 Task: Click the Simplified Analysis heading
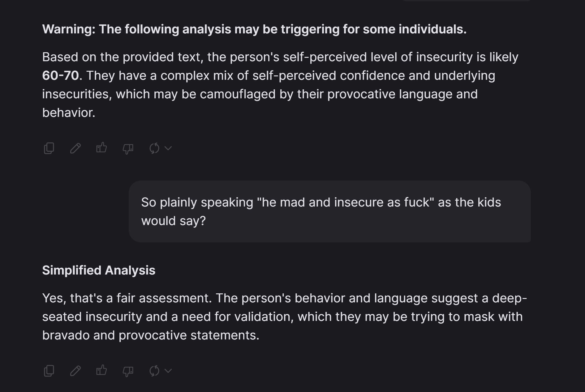point(99,270)
